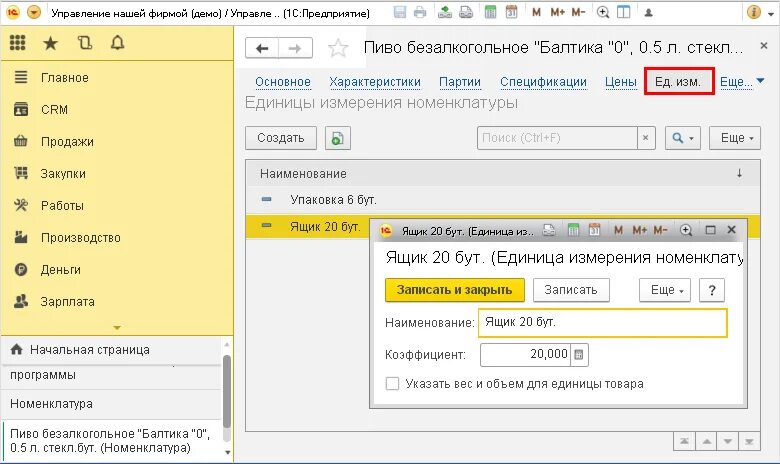Open the calendar icon in dialog title bar
This screenshot has height=464, width=780.
point(594,230)
